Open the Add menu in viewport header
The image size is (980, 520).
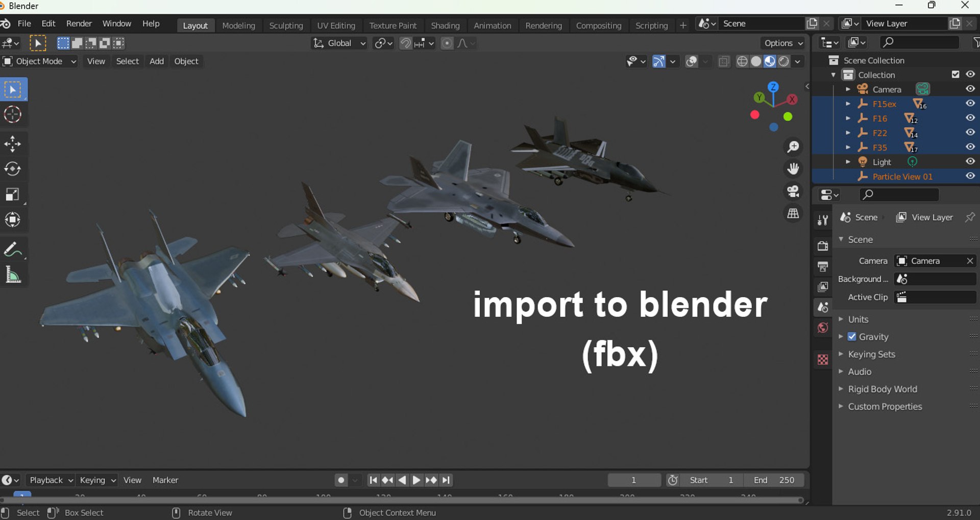pos(156,62)
